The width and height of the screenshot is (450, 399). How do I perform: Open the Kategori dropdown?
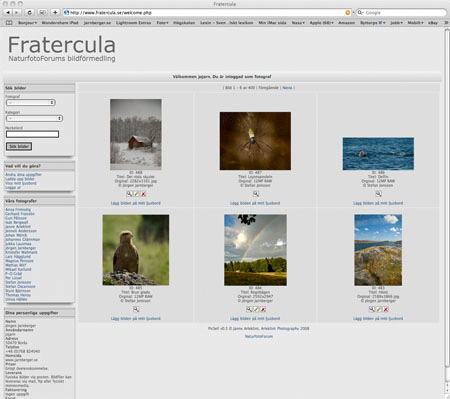(34, 118)
